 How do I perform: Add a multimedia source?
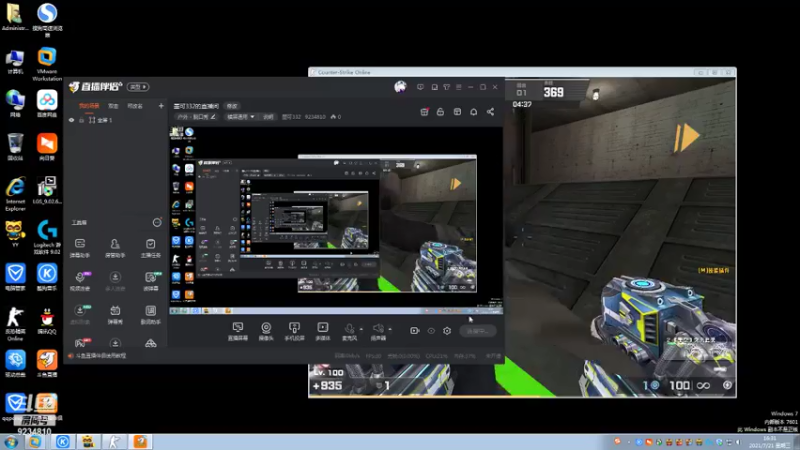pyautogui.click(x=322, y=331)
